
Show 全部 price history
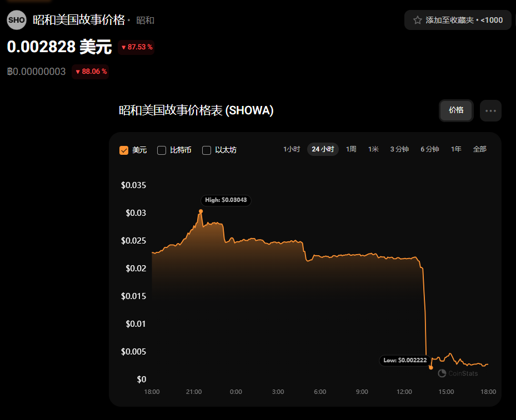click(479, 149)
